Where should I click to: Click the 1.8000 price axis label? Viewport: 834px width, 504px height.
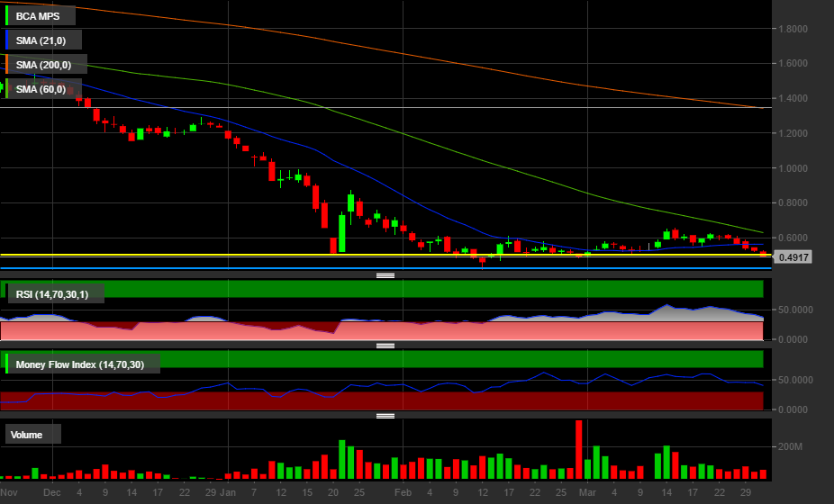point(793,29)
